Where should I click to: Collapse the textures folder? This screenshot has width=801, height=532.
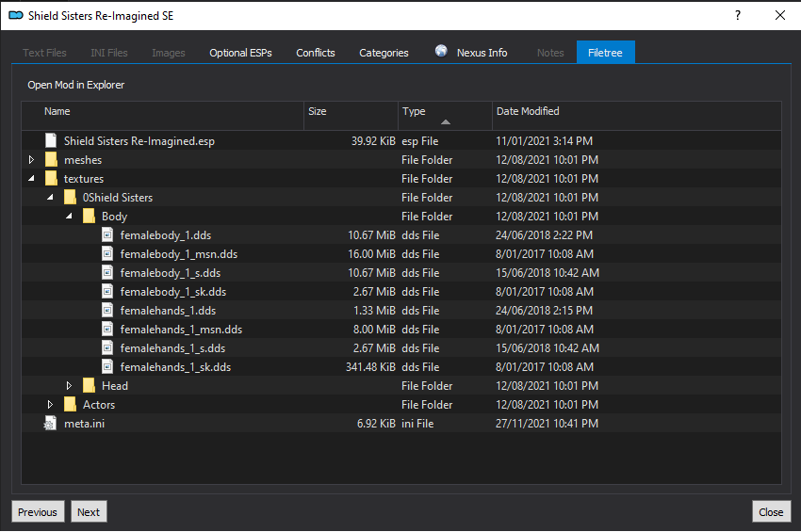tap(32, 178)
